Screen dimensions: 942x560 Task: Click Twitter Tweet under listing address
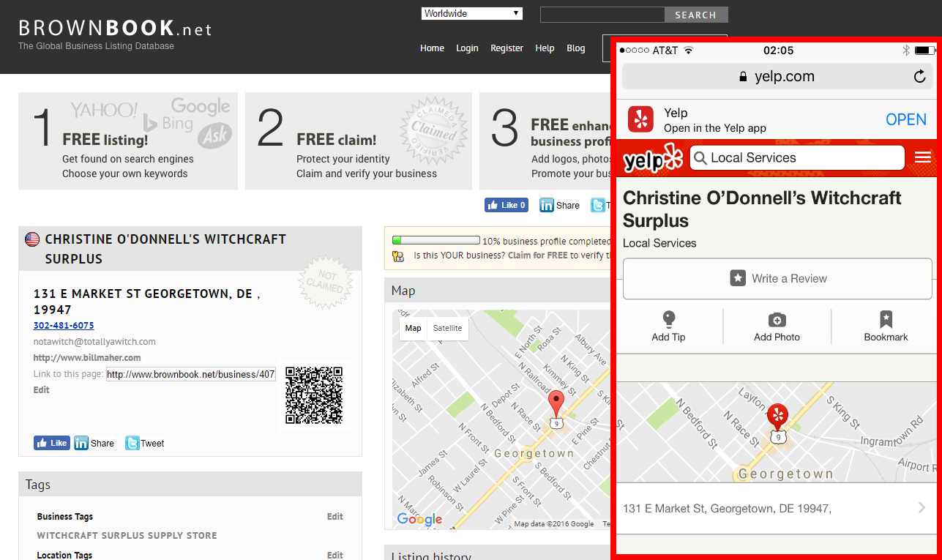pyautogui.click(x=145, y=443)
